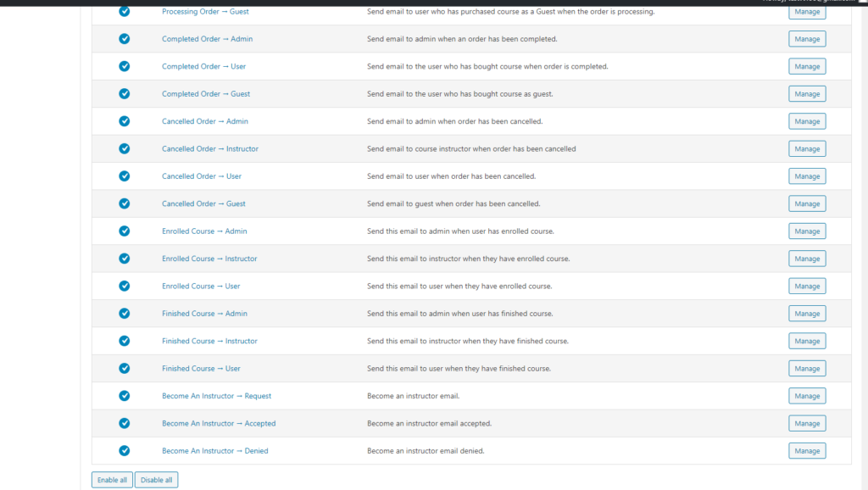Select Finished Course → User email link
Image resolution: width=868 pixels, height=490 pixels.
coord(201,369)
